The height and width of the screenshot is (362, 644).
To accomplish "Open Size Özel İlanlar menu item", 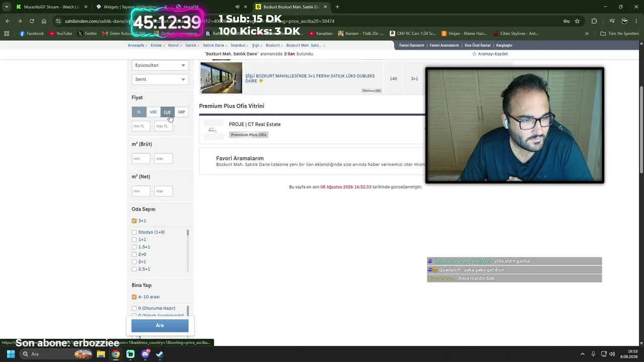I will 477,45.
